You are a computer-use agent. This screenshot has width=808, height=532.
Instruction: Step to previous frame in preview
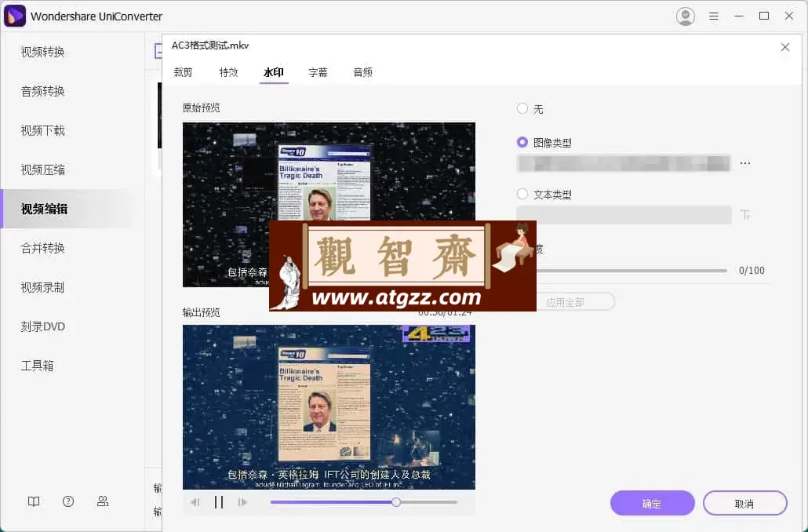[195, 502]
